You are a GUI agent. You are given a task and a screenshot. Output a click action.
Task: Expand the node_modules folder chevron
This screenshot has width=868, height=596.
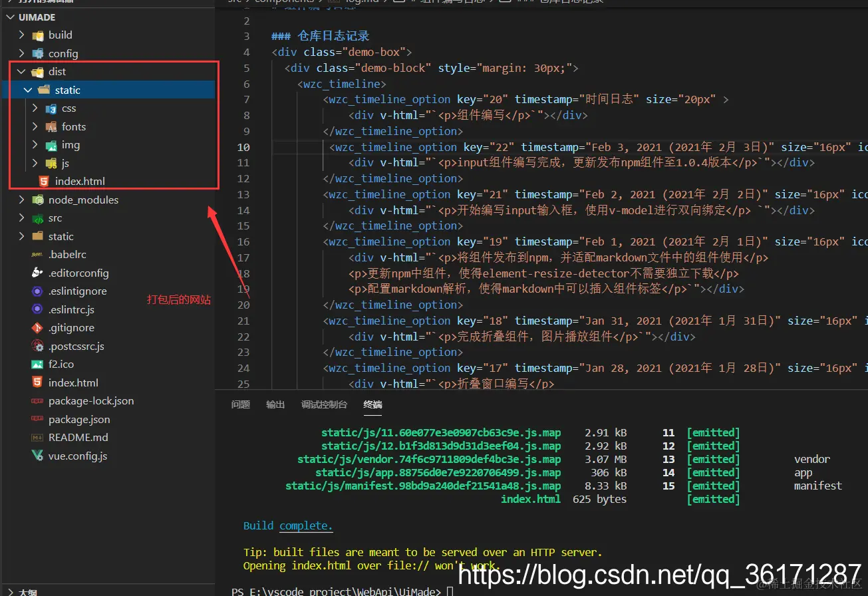pyautogui.click(x=22, y=200)
